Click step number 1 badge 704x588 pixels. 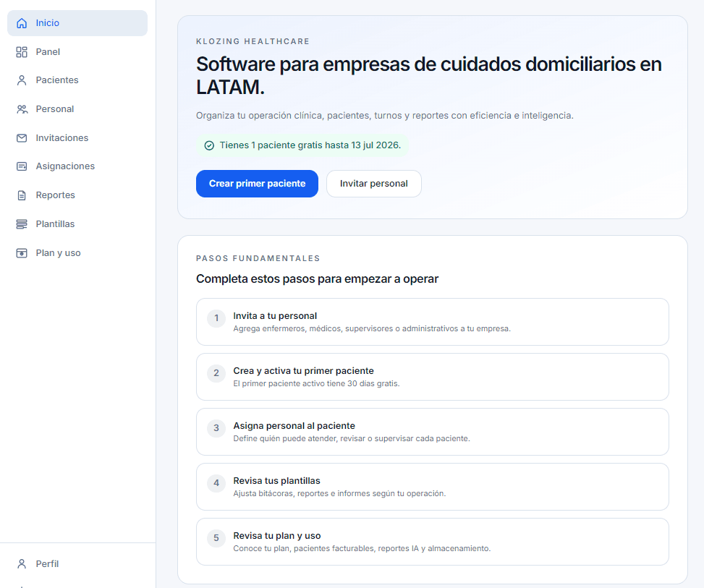coord(216,318)
